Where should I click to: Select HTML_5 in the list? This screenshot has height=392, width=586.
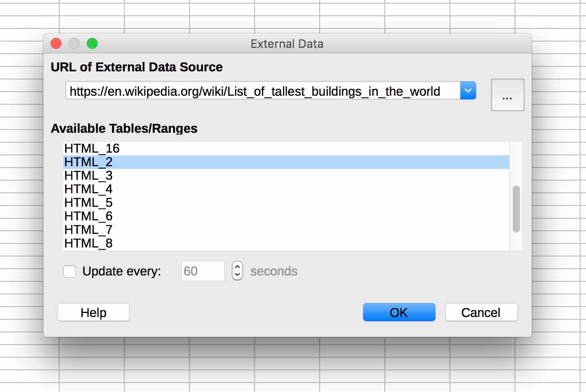click(x=286, y=203)
